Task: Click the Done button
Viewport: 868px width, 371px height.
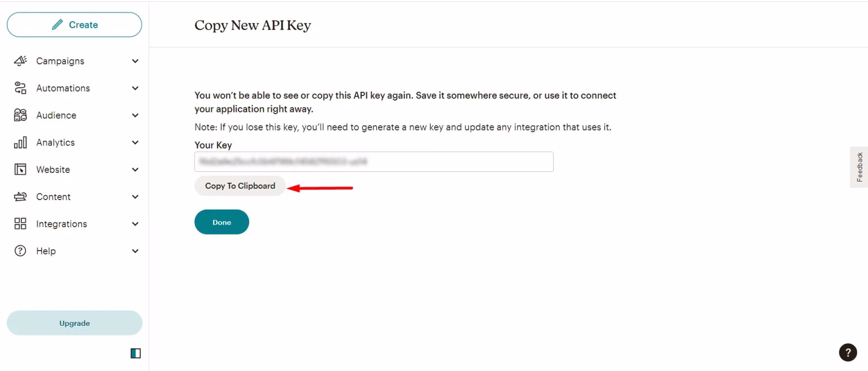Action: point(222,222)
